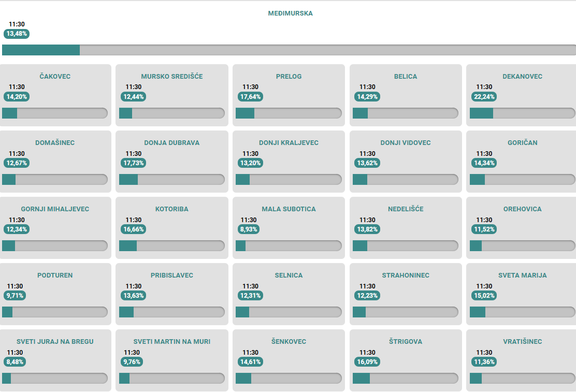The width and height of the screenshot is (576, 392).
Task: Click the DONJA DUBRAVA progress bar
Action: [172, 180]
